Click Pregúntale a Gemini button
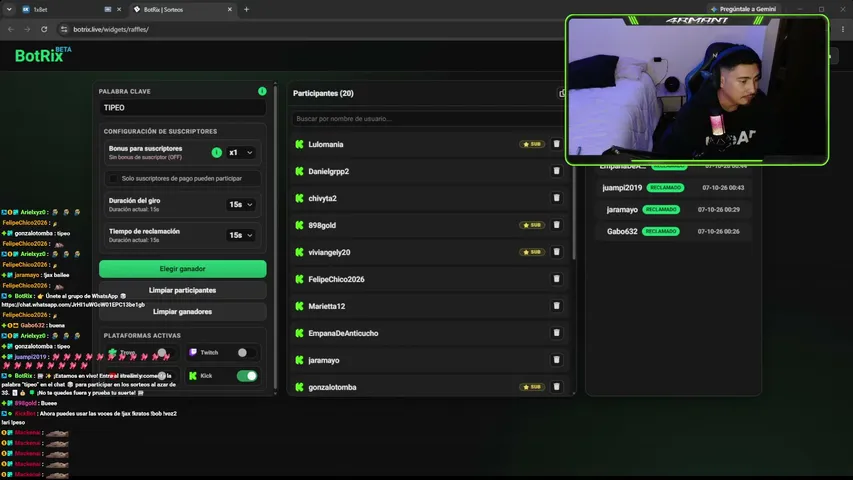 point(743,9)
